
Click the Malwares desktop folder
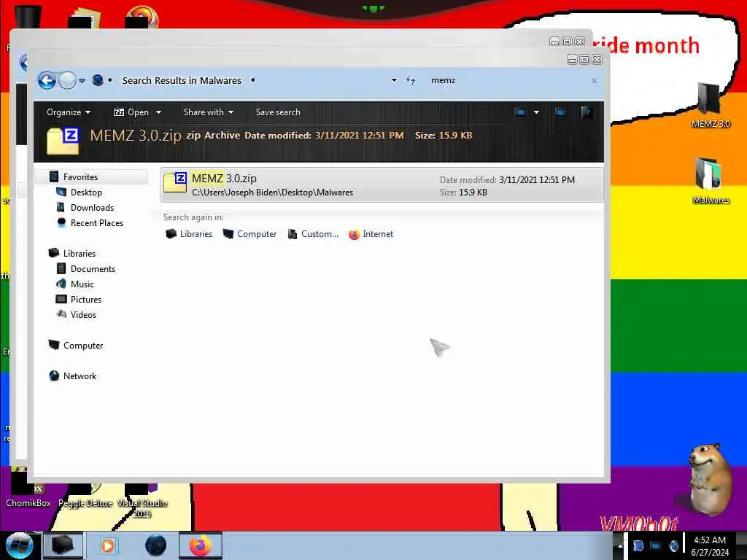pos(711,182)
